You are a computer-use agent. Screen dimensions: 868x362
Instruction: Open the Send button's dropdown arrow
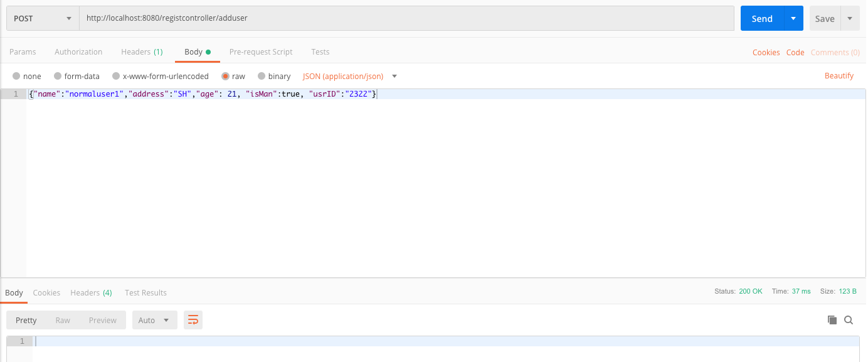(793, 18)
